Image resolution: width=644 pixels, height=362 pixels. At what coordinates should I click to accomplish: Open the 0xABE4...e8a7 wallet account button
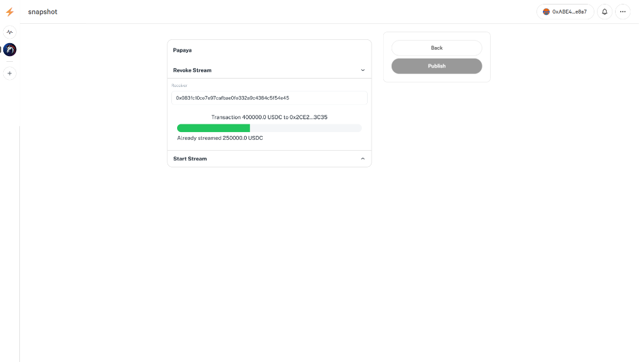565,12
